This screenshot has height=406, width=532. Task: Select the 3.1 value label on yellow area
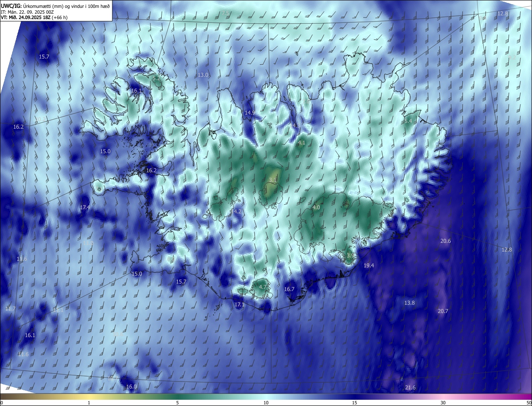(273, 180)
